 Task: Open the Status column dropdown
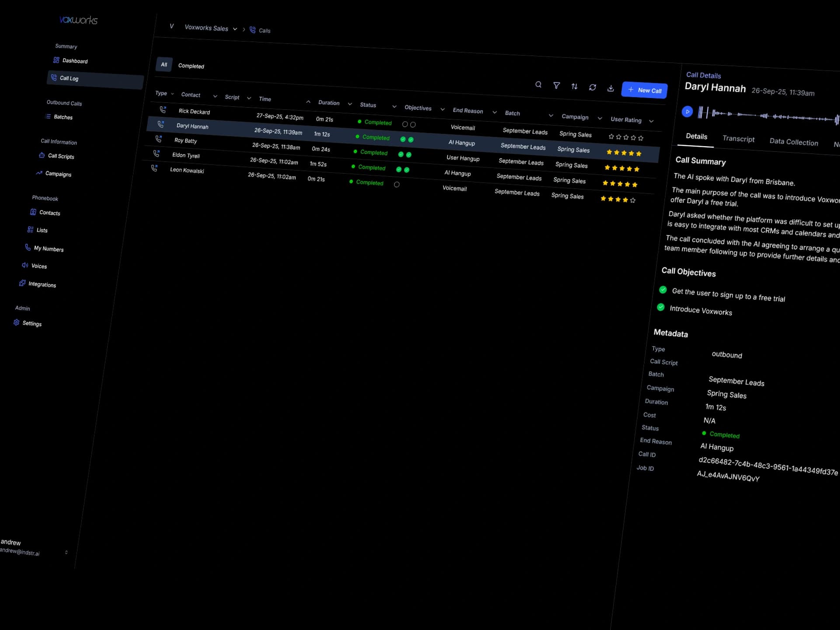pyautogui.click(x=394, y=106)
